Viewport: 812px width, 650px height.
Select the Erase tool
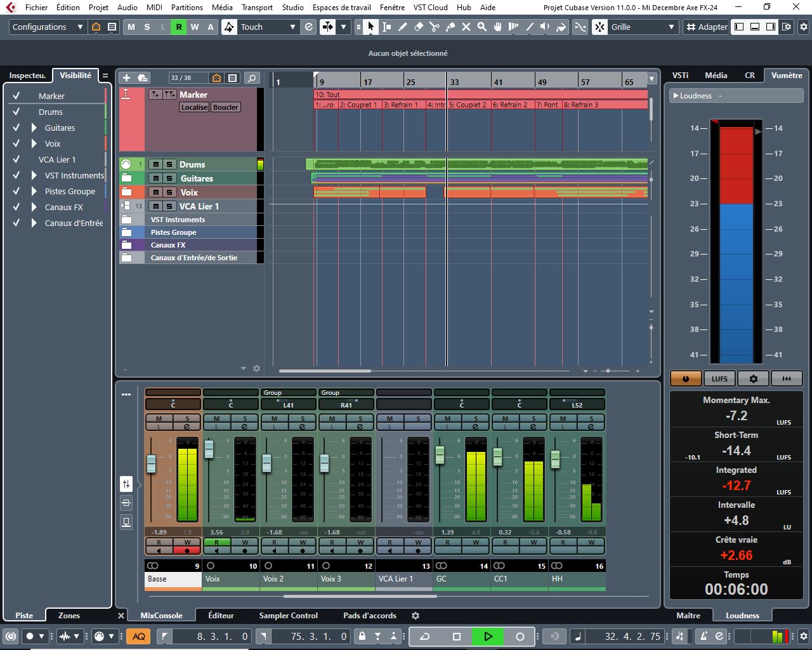[418, 27]
